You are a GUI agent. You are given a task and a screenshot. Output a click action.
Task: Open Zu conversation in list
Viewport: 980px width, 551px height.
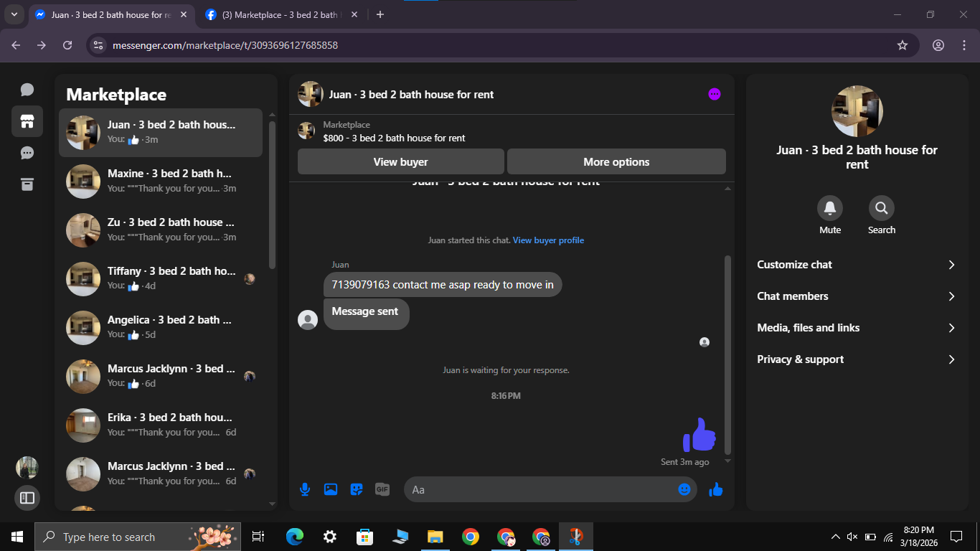(161, 230)
